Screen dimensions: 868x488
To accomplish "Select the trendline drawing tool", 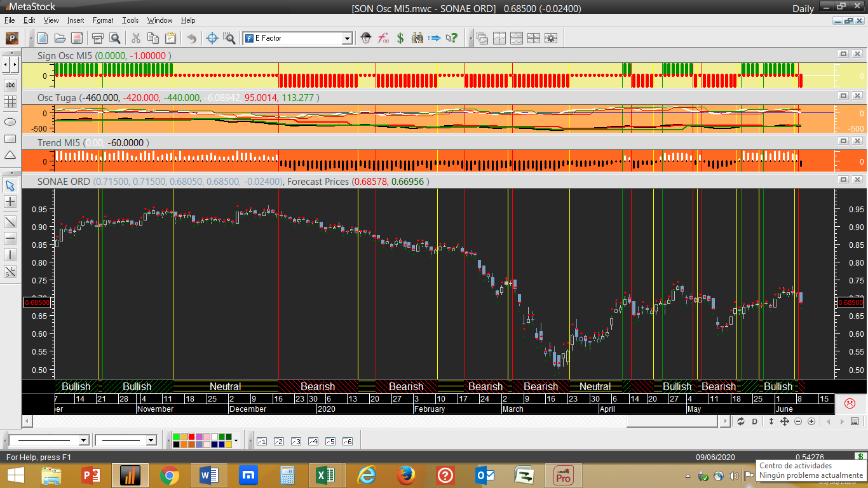I will (10, 221).
